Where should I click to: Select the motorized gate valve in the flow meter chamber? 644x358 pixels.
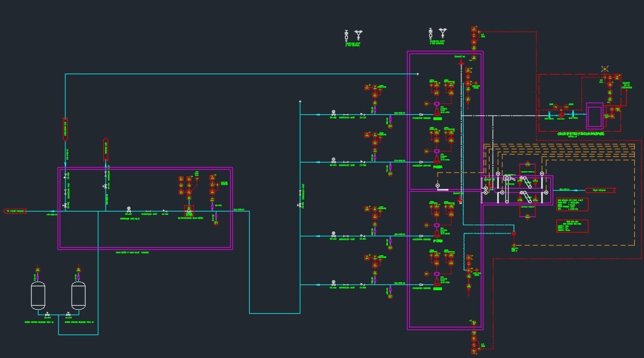pyautogui.click(x=129, y=210)
